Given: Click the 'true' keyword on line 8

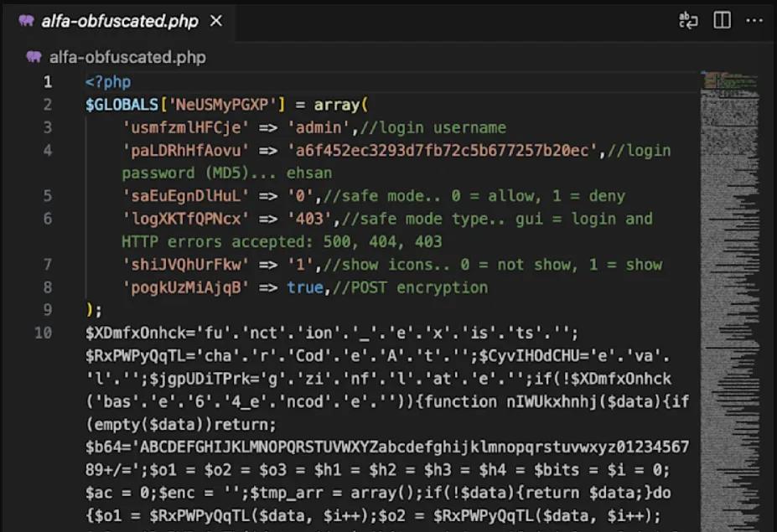Looking at the screenshot, I should click(305, 287).
